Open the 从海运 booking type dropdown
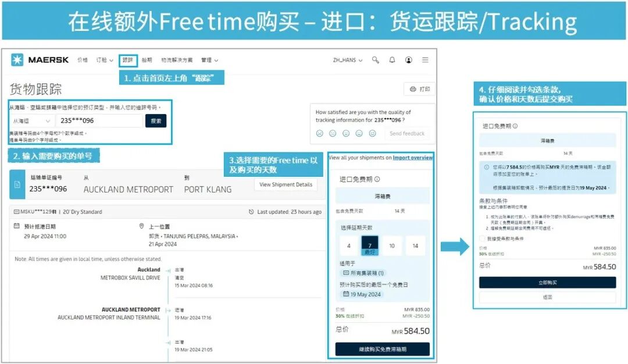This screenshot has width=628, height=364. tap(31, 121)
